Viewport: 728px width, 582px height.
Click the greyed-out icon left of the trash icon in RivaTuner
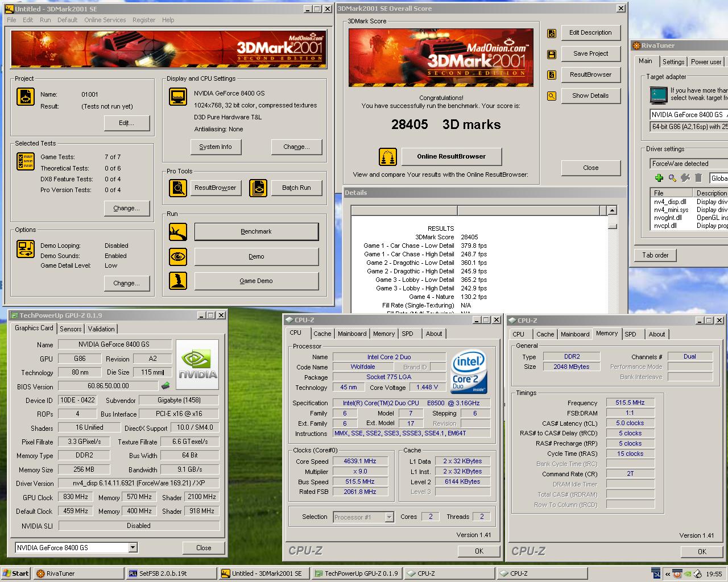point(686,178)
